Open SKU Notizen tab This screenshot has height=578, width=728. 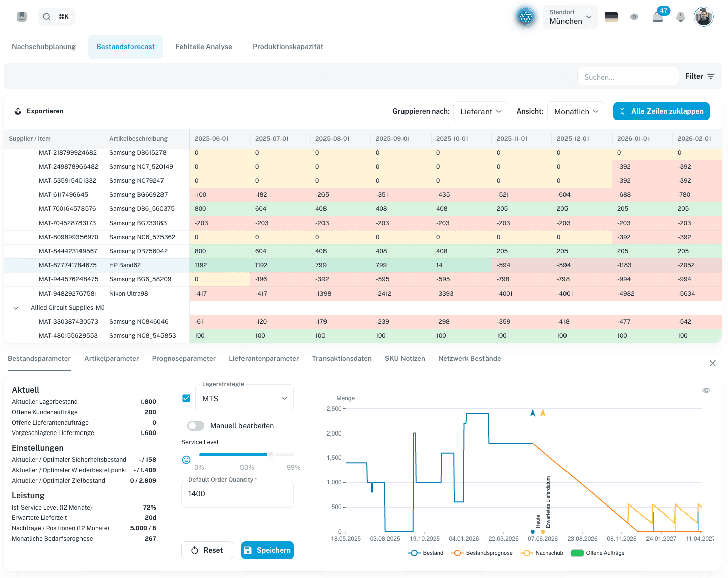coord(405,359)
